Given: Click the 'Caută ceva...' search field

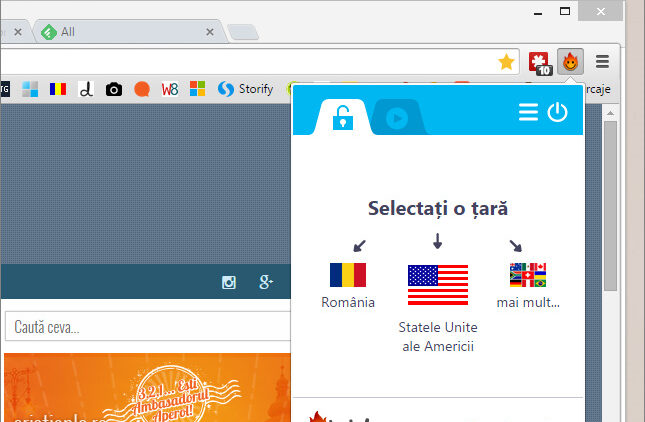Looking at the screenshot, I should [145, 327].
